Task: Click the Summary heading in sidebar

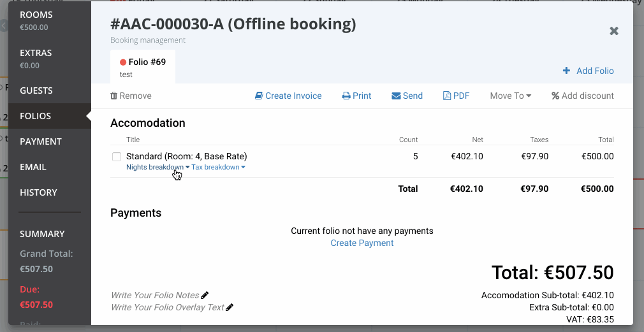Action: pos(42,234)
